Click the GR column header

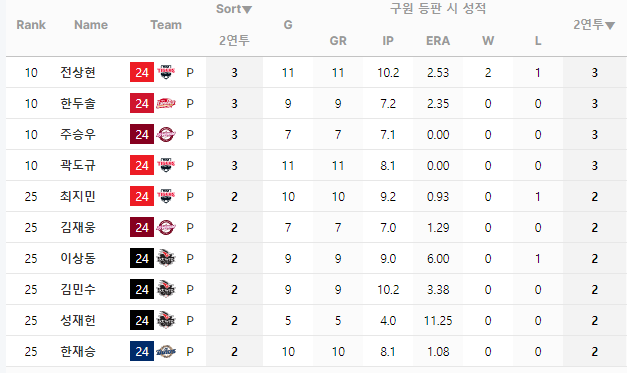point(338,41)
